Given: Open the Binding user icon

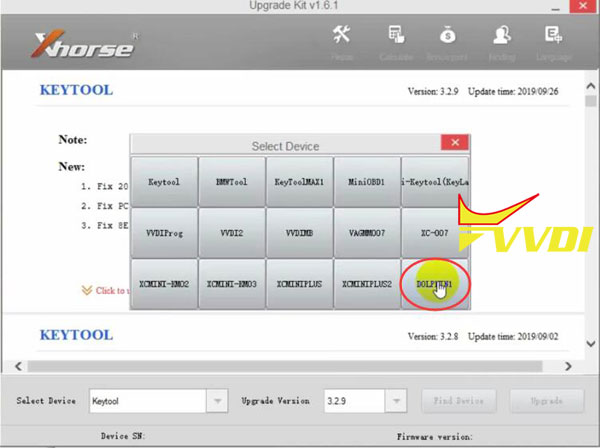Looking at the screenshot, I should pyautogui.click(x=502, y=35).
